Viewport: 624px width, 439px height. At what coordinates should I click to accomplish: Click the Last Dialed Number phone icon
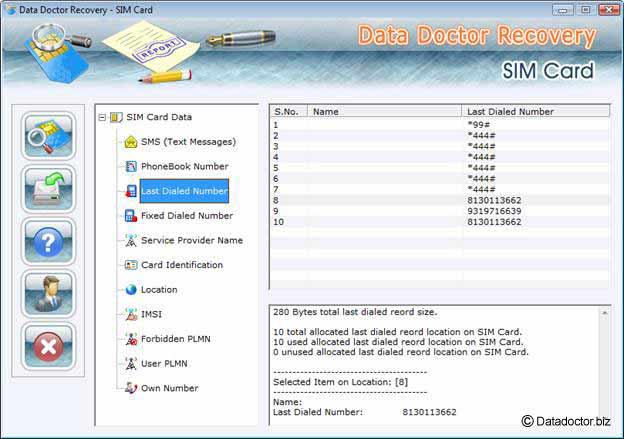[x=131, y=191]
